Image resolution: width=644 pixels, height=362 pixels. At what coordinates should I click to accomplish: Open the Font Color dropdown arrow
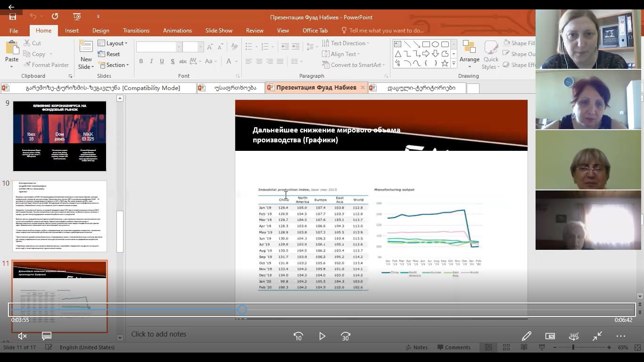coord(236,61)
